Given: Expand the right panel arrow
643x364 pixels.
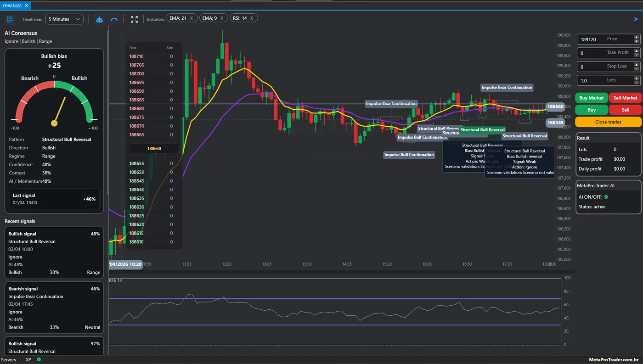Looking at the screenshot, I should (x=636, y=19).
